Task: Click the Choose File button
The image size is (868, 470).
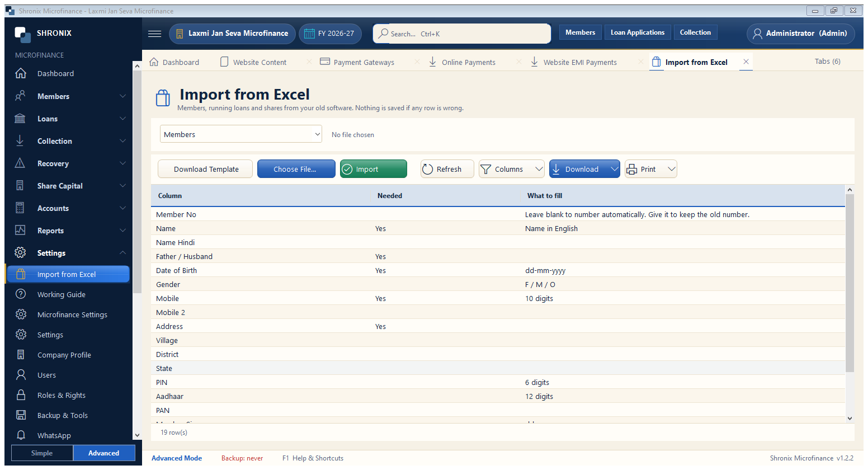Action: tap(296, 169)
